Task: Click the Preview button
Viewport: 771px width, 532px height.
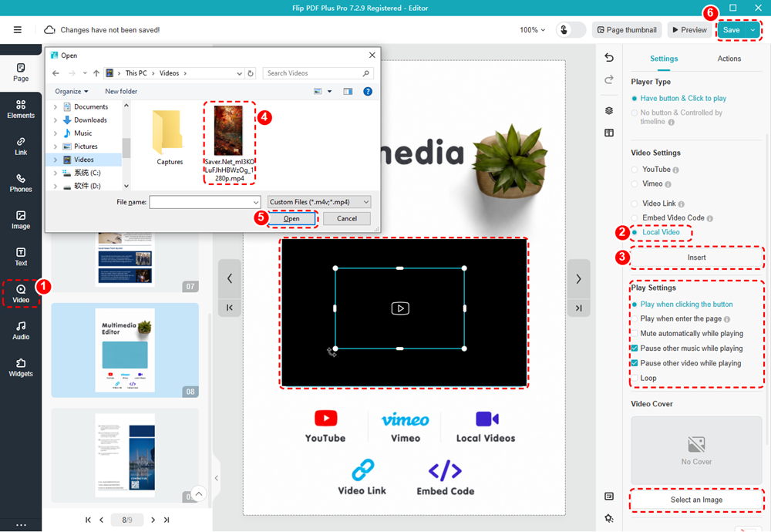Action: (689, 30)
